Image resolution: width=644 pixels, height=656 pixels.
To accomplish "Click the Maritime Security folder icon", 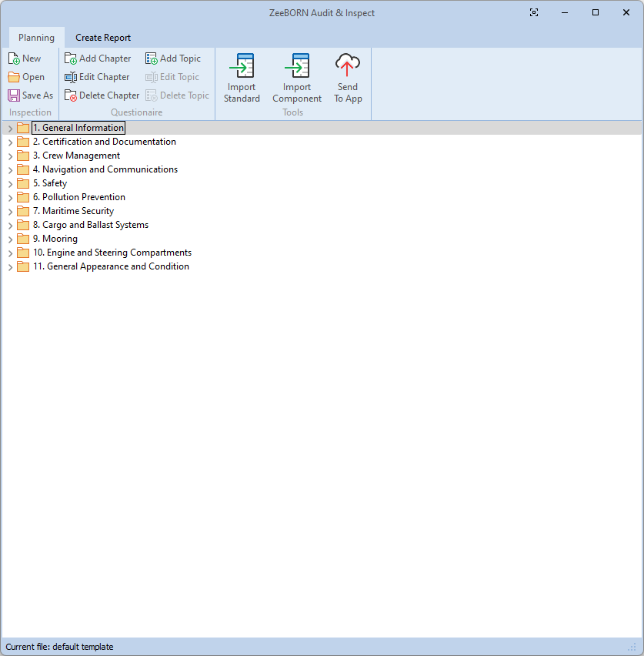I will 23,211.
